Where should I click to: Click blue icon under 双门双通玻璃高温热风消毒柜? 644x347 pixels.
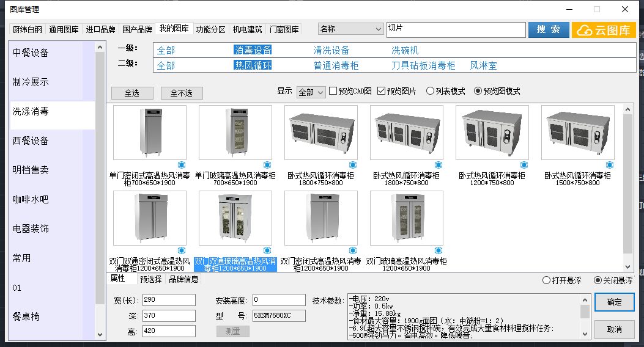pyautogui.click(x=267, y=250)
